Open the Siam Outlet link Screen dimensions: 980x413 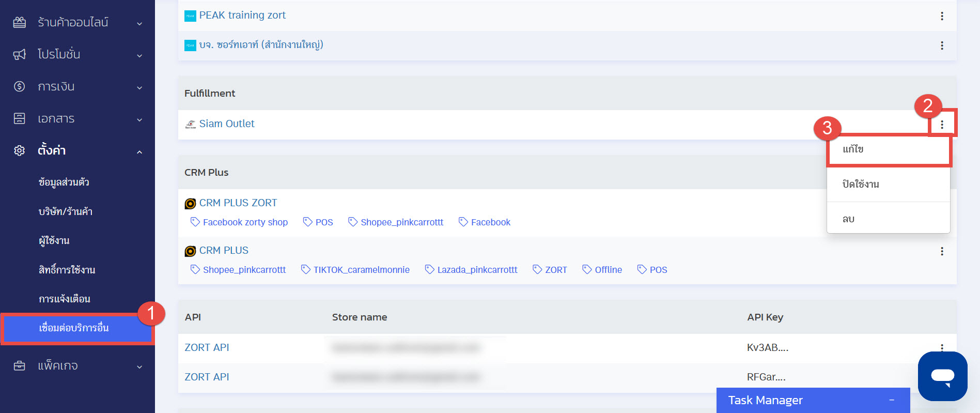click(x=226, y=124)
